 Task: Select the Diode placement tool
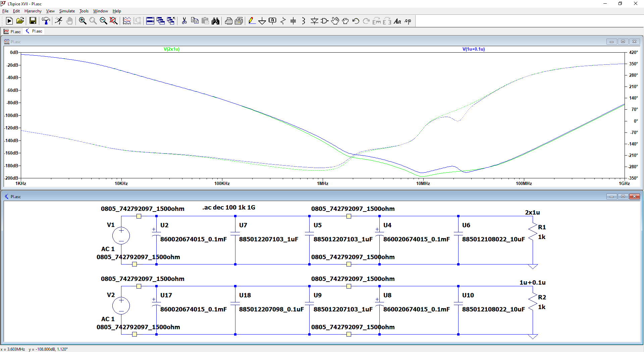point(314,21)
